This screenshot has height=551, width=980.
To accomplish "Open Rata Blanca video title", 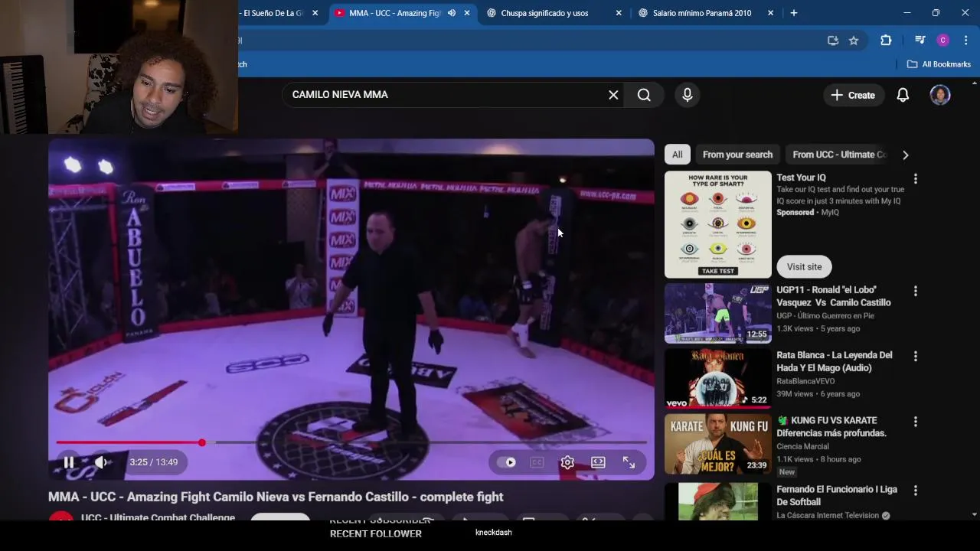I will pyautogui.click(x=835, y=361).
